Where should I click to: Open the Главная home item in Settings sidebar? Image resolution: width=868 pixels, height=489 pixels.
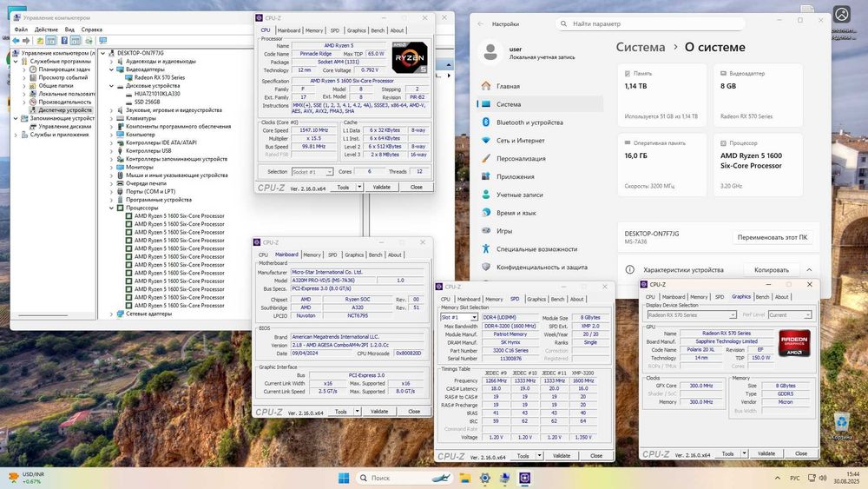coord(508,86)
